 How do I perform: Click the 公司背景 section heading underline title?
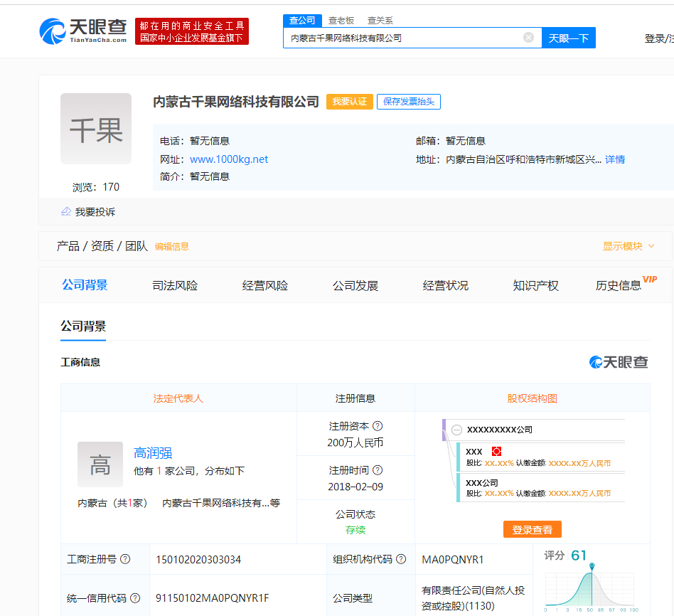click(x=83, y=326)
